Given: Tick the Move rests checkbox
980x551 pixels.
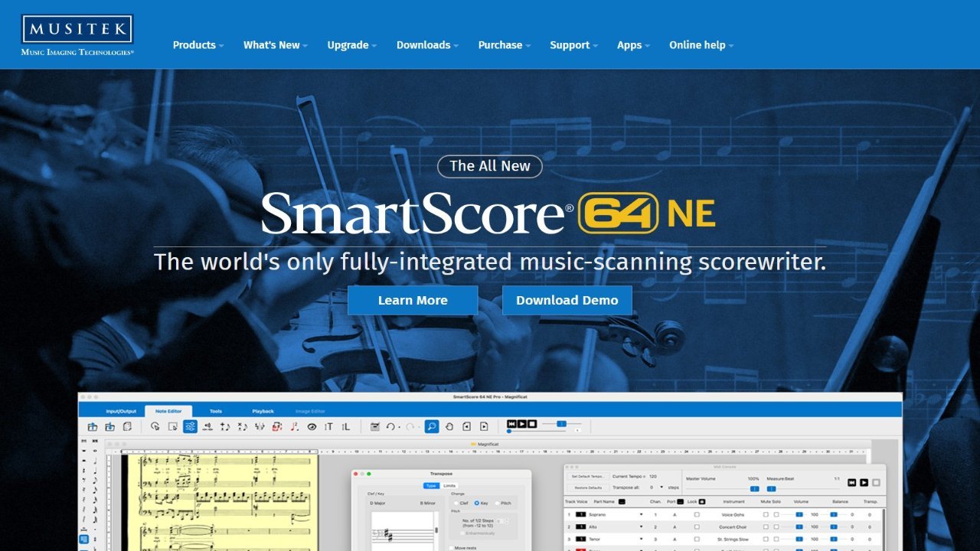Looking at the screenshot, I should (451, 548).
